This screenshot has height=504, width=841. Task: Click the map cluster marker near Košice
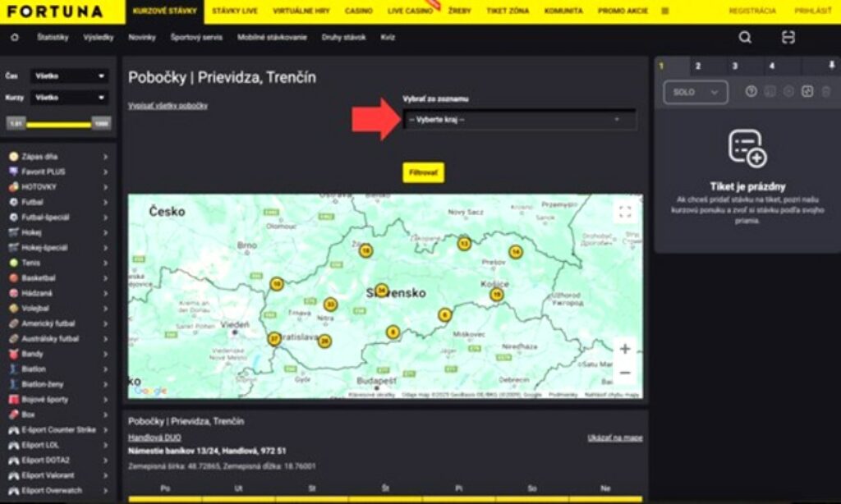[496, 294]
